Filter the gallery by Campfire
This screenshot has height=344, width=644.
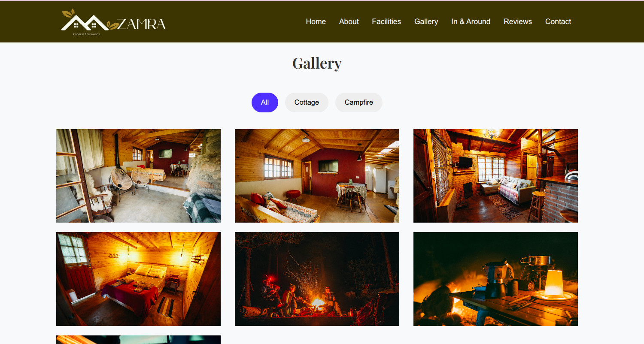[359, 103]
